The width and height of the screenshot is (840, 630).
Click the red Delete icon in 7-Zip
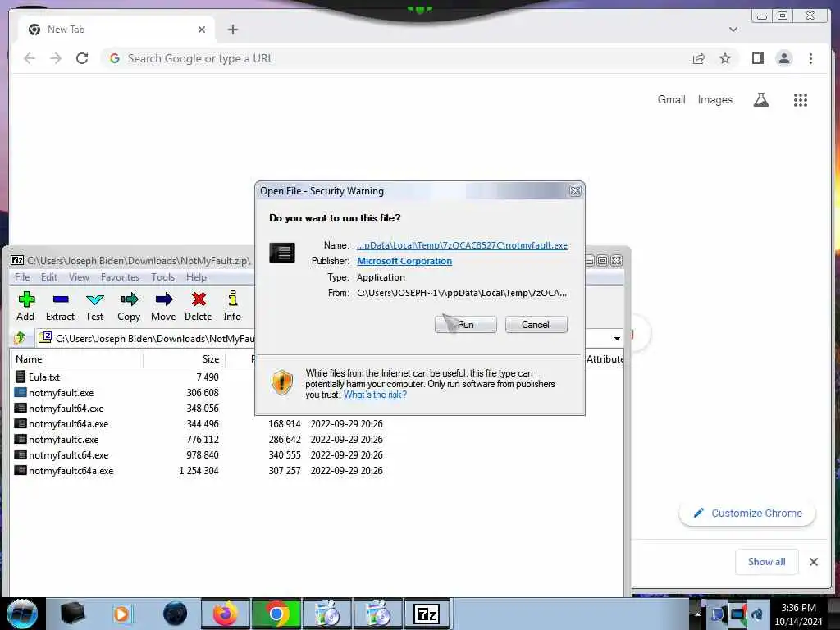tap(199, 306)
